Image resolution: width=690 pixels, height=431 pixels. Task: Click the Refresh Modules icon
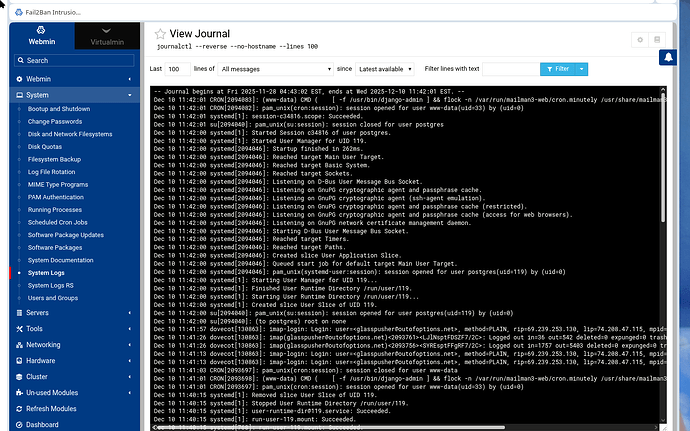(17, 408)
